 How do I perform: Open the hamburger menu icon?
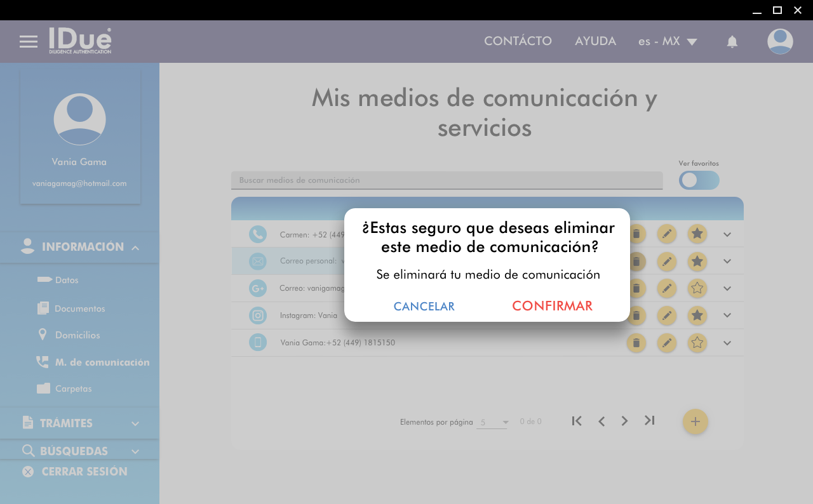point(29,42)
